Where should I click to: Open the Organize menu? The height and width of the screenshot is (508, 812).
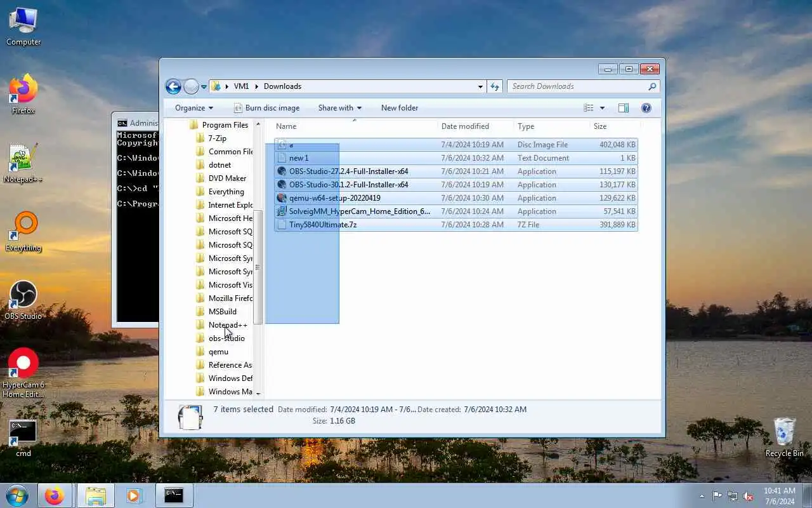[x=194, y=108]
